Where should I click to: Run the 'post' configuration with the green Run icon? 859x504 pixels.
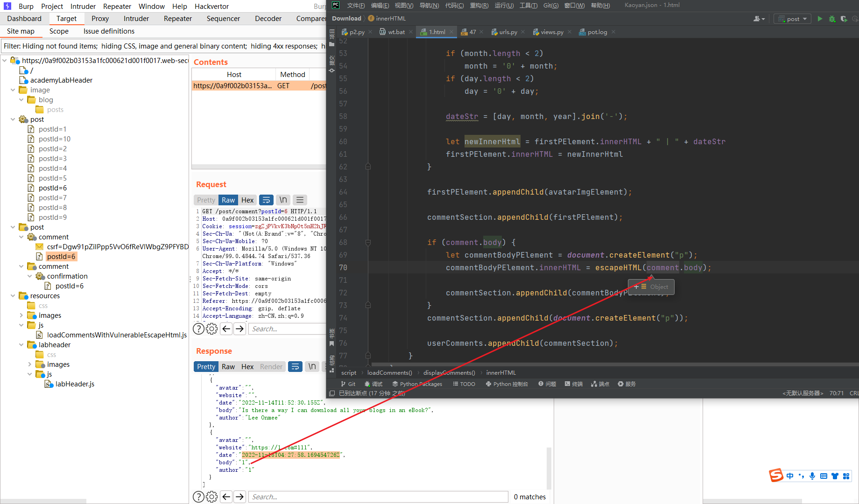click(820, 19)
